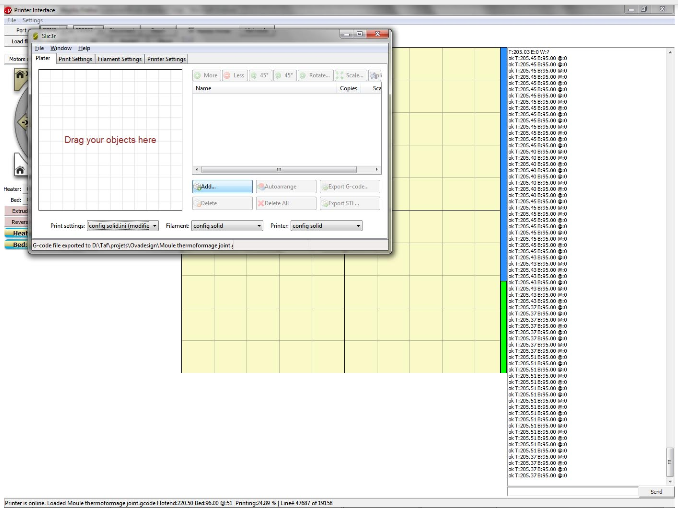Screen dimensions: 678x516
Task: Switch to the Print Settings tab
Action: pyautogui.click(x=75, y=59)
